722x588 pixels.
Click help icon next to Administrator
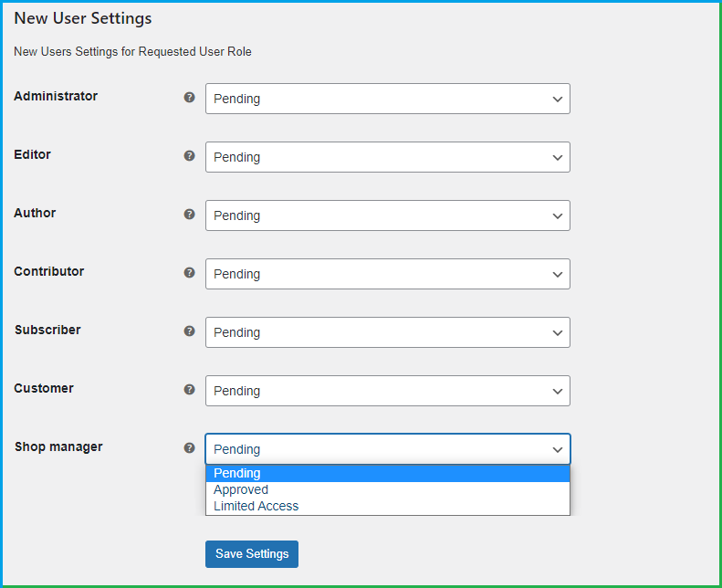click(x=189, y=97)
